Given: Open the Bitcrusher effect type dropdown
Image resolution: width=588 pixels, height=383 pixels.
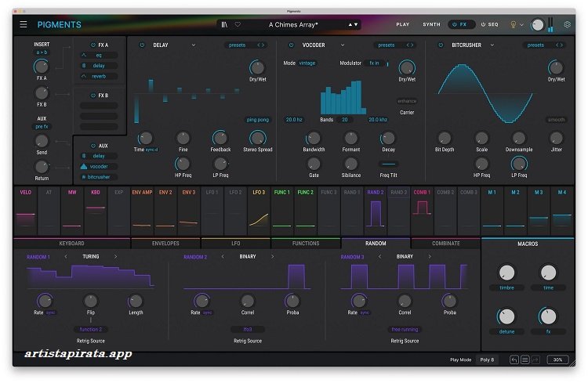Looking at the screenshot, I should coord(492,45).
